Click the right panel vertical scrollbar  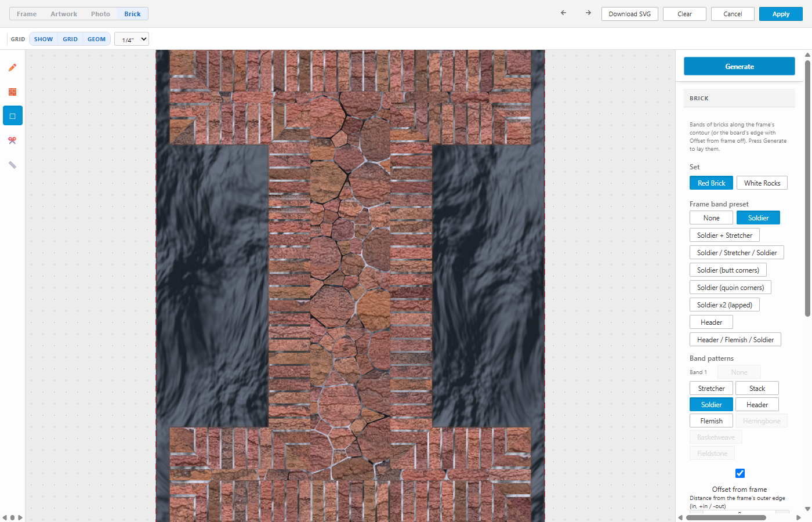(807, 188)
